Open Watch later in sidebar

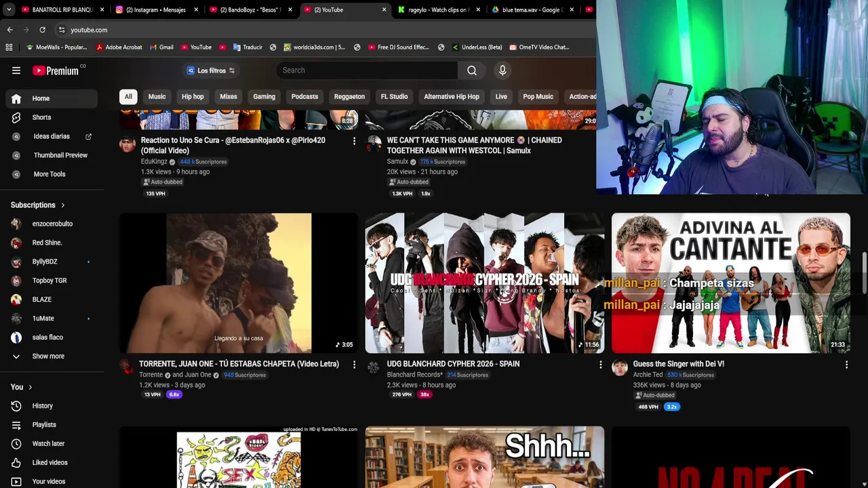click(52, 444)
